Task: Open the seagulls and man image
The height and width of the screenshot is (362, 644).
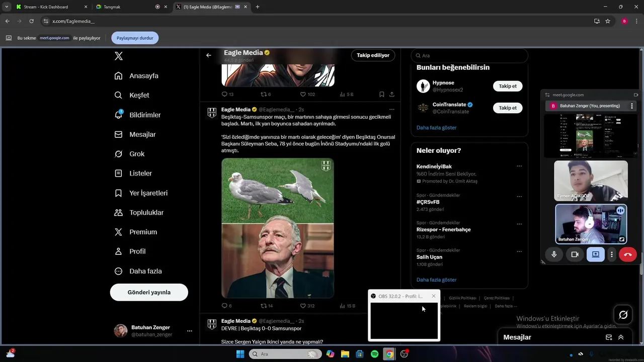Action: tap(278, 228)
